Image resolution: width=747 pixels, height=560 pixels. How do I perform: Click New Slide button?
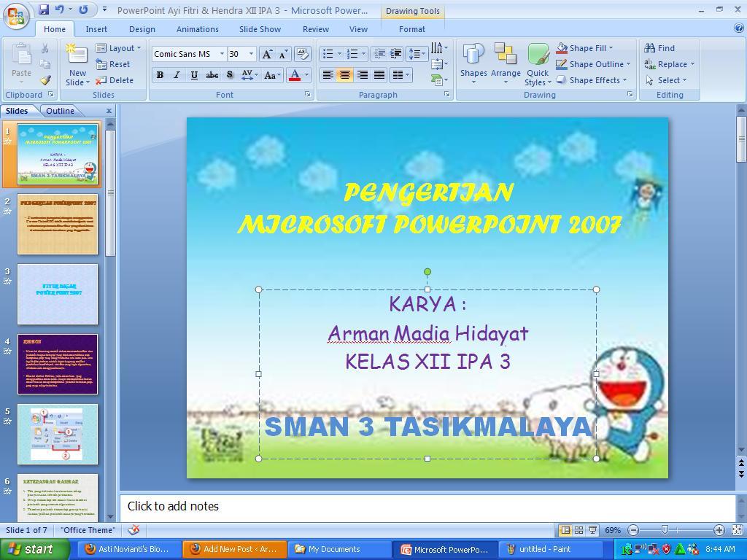pos(77,65)
